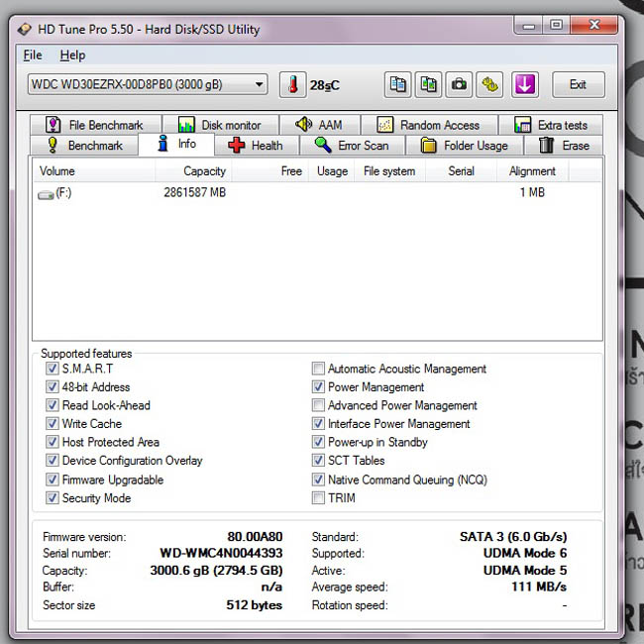Image resolution: width=644 pixels, height=644 pixels.
Task: Open the Help menu
Action: (72, 55)
